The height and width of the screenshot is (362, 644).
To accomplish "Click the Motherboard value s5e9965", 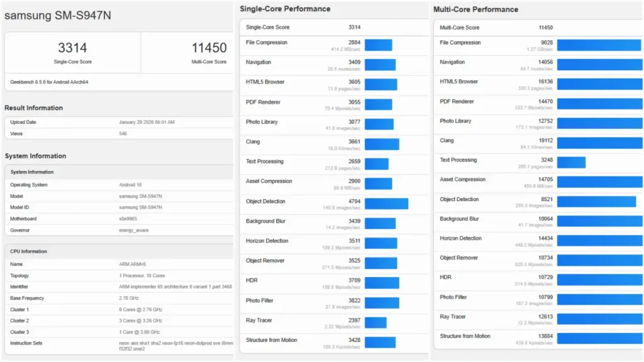I will click(x=128, y=219).
